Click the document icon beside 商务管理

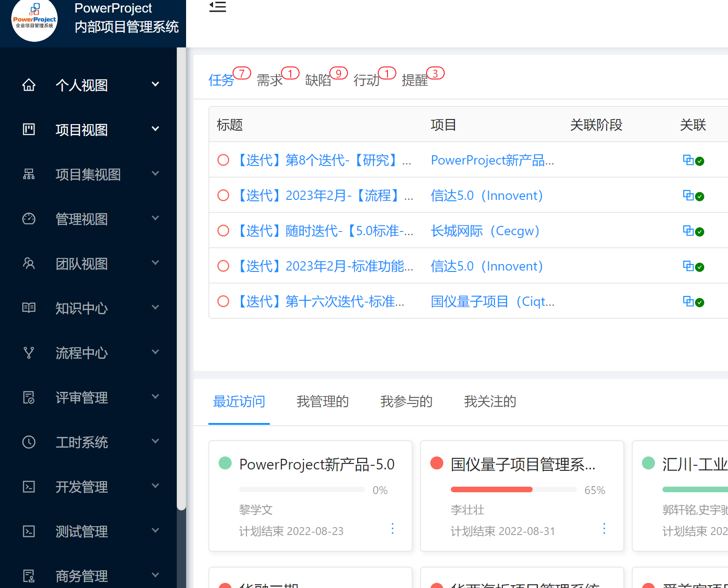pos(29,576)
